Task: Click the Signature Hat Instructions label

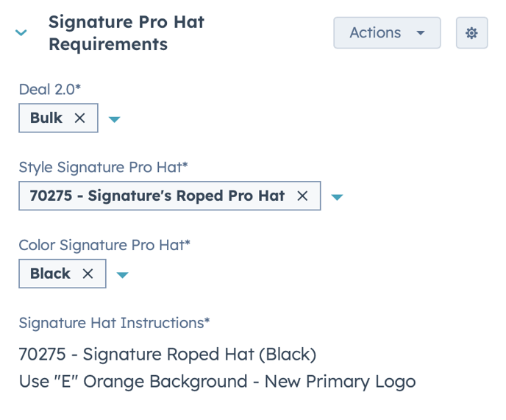Action: click(x=114, y=323)
